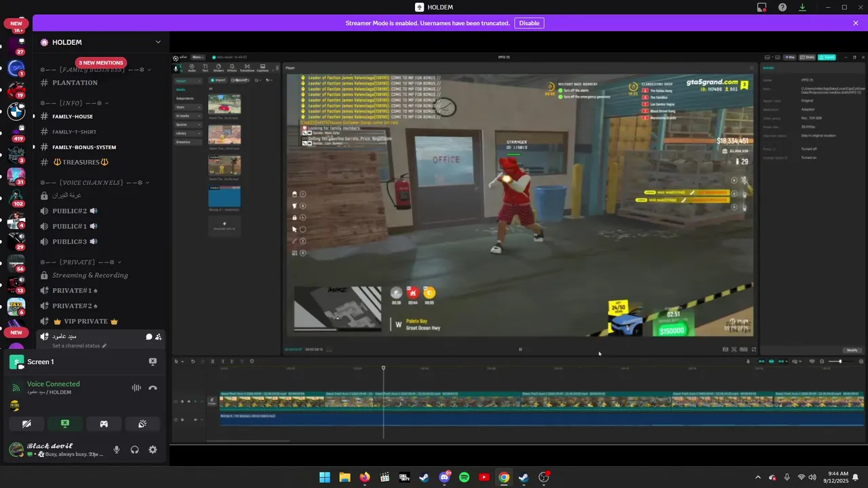Expand the Spaces section
This screenshot has width=868, height=488.
188,125
